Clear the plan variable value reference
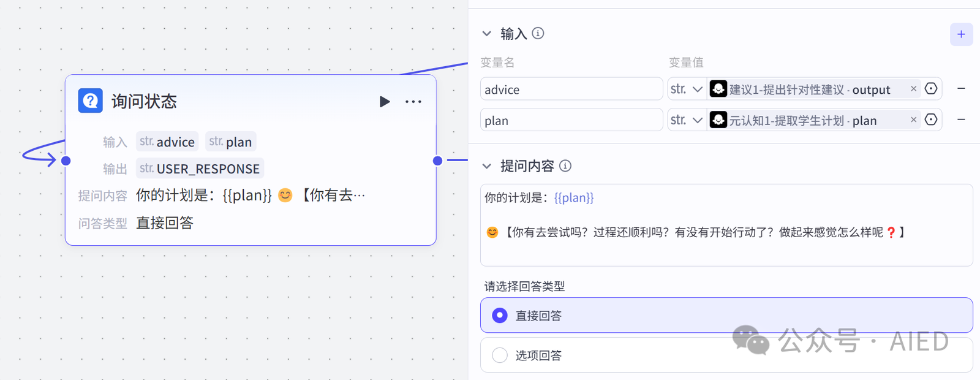The image size is (980, 380). coord(913,120)
